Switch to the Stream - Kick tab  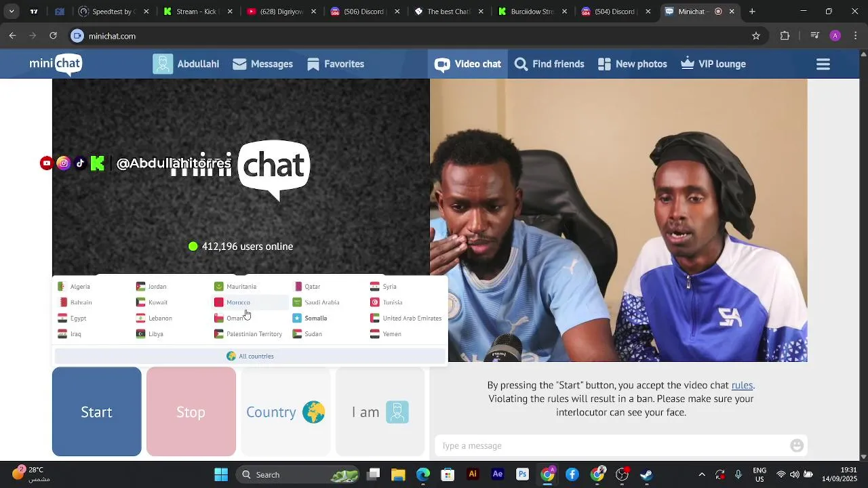tap(197, 12)
